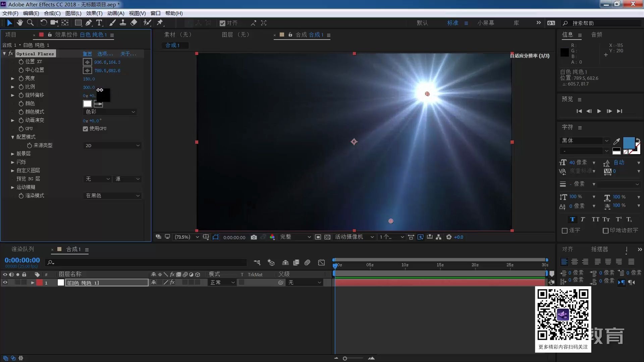Image resolution: width=644 pixels, height=362 pixels.
Task: Toggle the 印地语数字 checkbox
Action: [605, 231]
